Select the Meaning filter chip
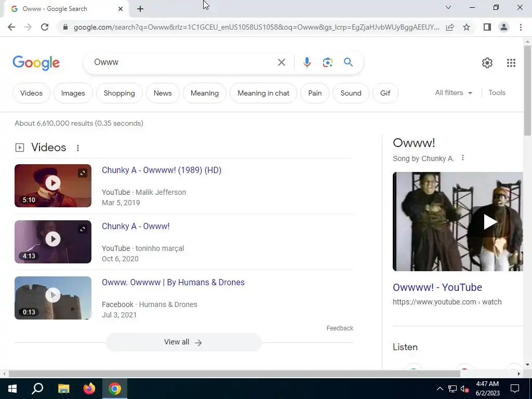This screenshot has width=532, height=399. click(205, 93)
